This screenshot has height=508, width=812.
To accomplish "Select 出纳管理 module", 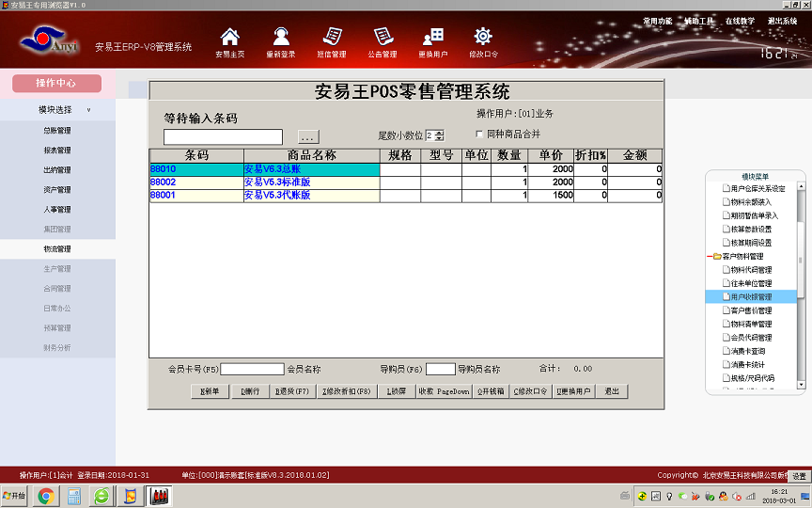I will [57, 170].
